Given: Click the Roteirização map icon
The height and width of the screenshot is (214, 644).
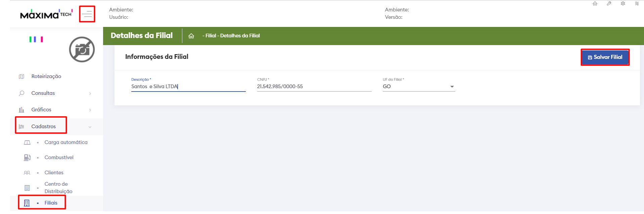Looking at the screenshot, I should click(x=21, y=76).
